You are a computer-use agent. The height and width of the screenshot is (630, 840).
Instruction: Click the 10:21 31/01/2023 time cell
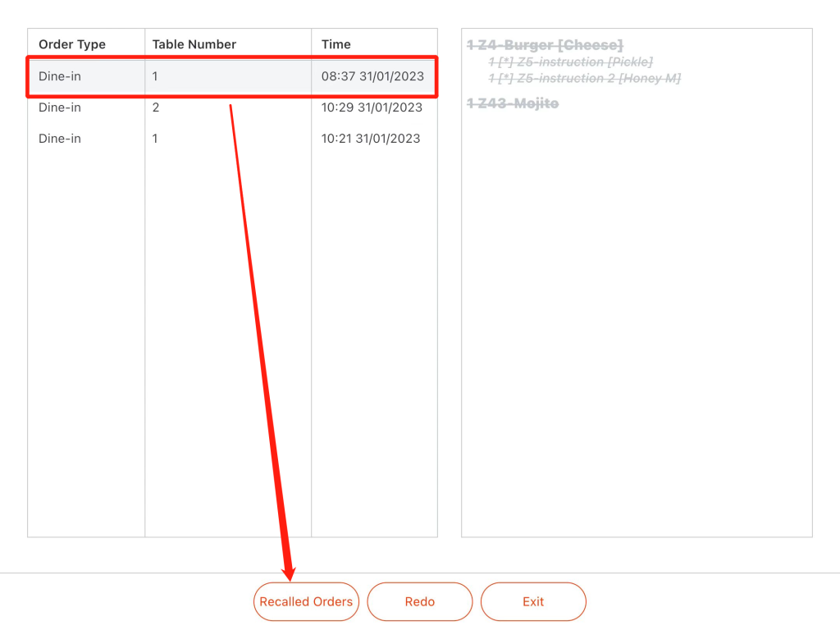pos(371,139)
